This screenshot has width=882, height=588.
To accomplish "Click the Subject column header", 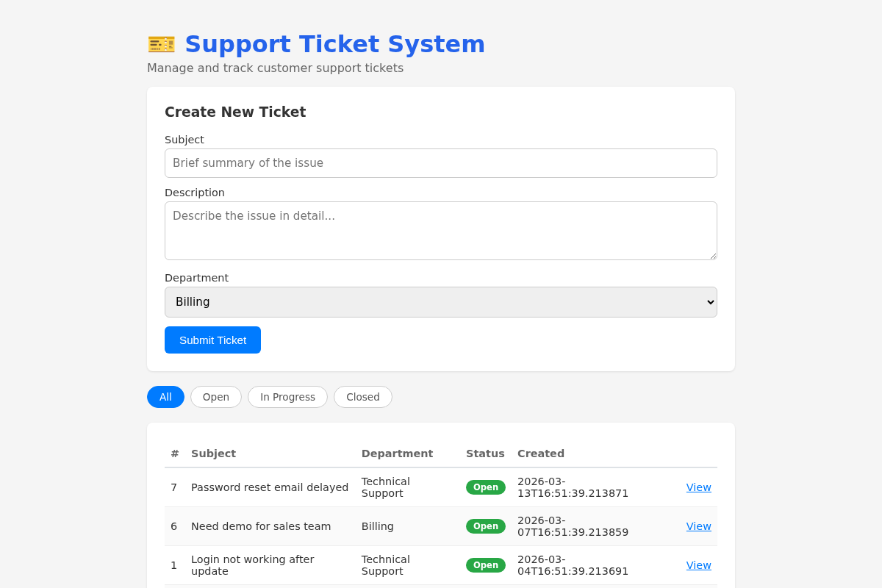I will (x=213, y=453).
